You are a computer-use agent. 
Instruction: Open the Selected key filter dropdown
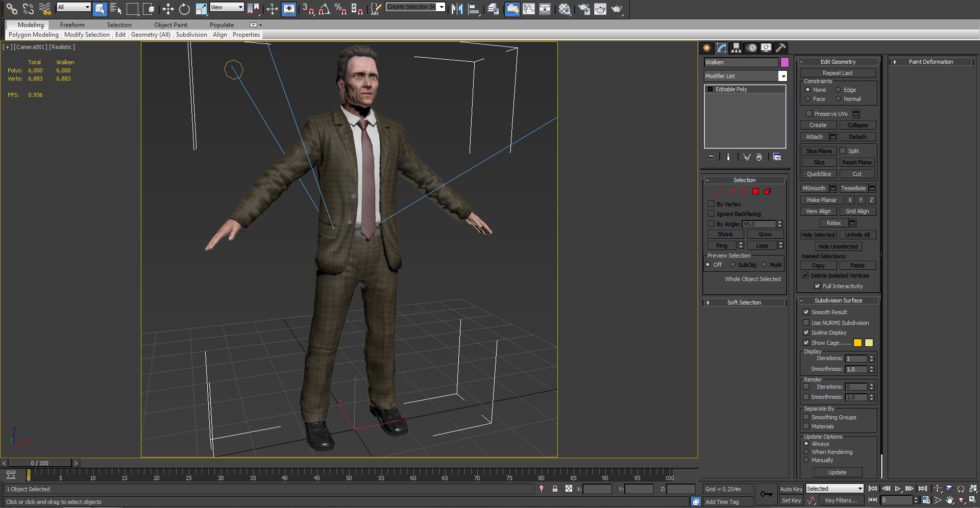pos(835,489)
